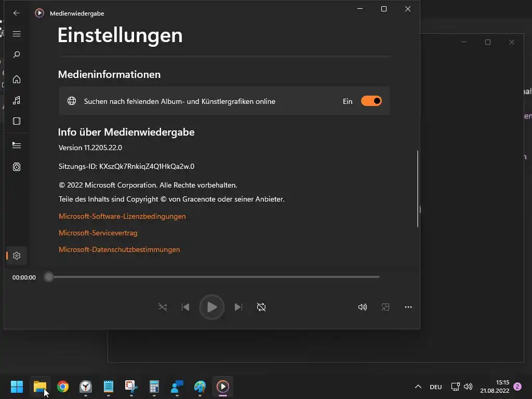The width and height of the screenshot is (532, 399).
Task: Click the Medienwiedergabe app icon in the title bar
Action: (x=39, y=13)
